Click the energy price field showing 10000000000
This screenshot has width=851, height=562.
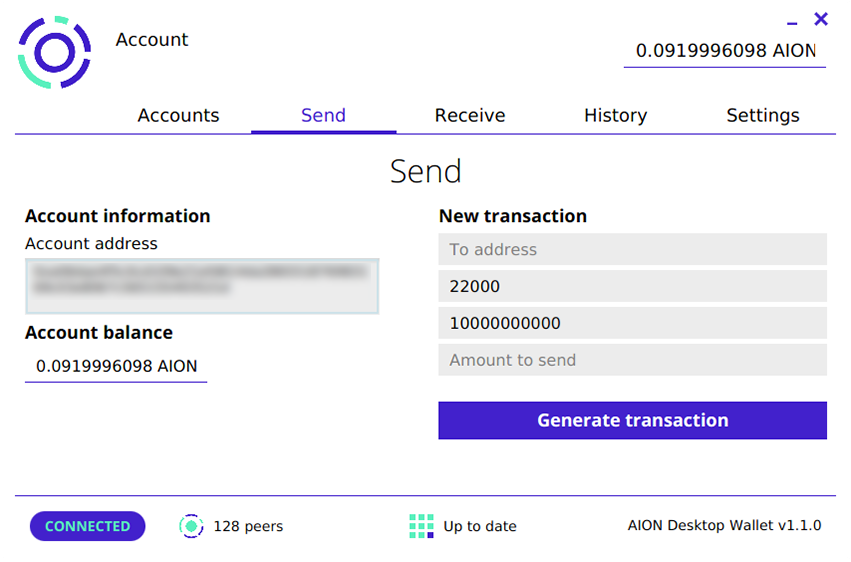tap(632, 323)
